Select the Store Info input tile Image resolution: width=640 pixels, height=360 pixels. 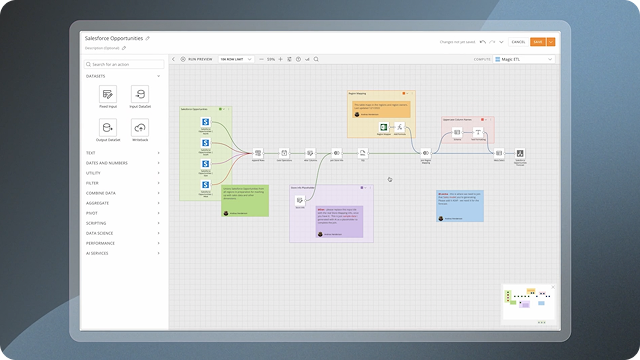(300, 200)
